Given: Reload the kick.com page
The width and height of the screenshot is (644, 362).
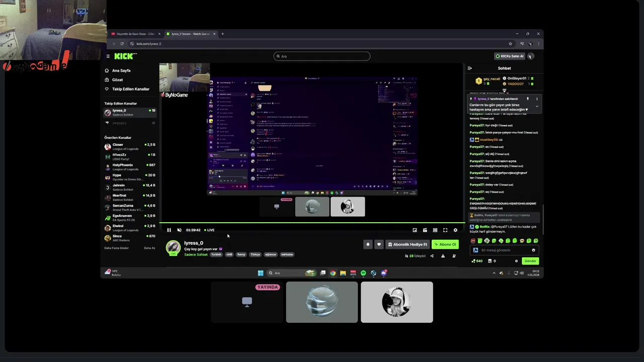Looking at the screenshot, I should (122, 44).
